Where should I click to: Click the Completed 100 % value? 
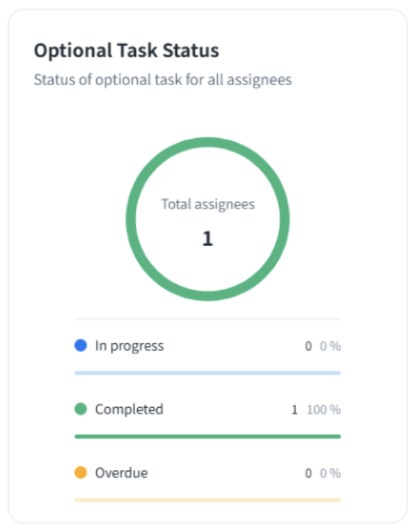click(324, 409)
